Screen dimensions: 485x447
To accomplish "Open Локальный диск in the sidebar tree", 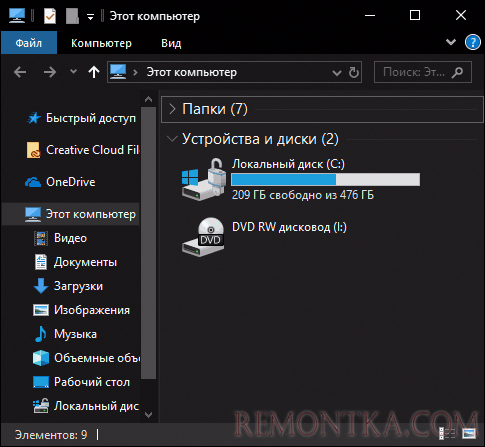I will pos(96,406).
